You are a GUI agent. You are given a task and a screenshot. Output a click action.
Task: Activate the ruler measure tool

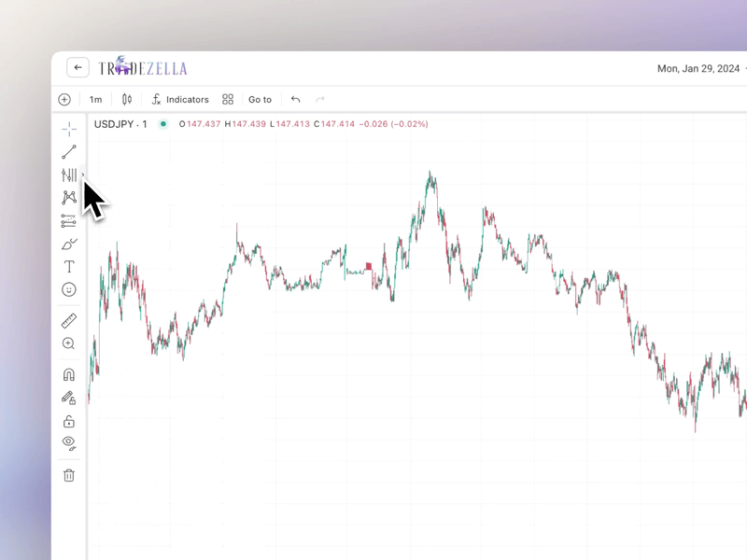point(69,321)
